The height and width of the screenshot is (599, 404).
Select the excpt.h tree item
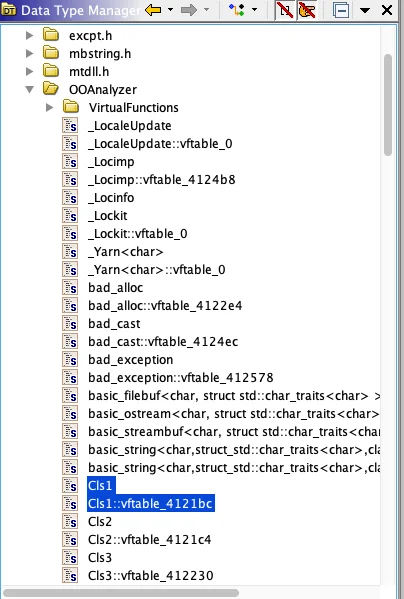90,36
